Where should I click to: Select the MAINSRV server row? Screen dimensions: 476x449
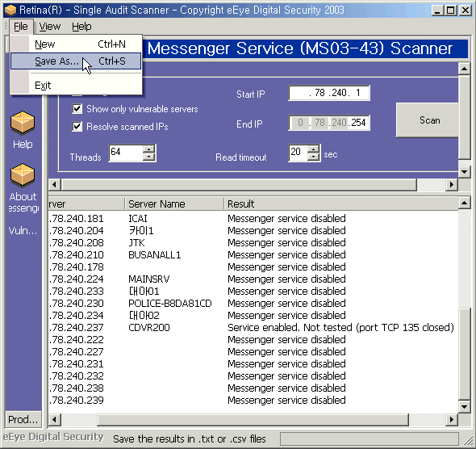(x=253, y=279)
